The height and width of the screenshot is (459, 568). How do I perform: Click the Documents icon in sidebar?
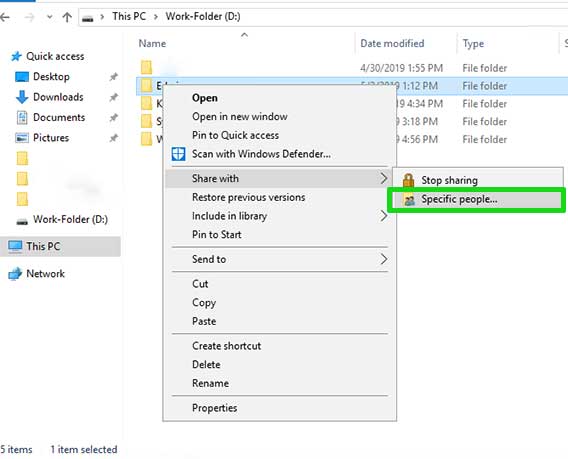click(x=22, y=117)
